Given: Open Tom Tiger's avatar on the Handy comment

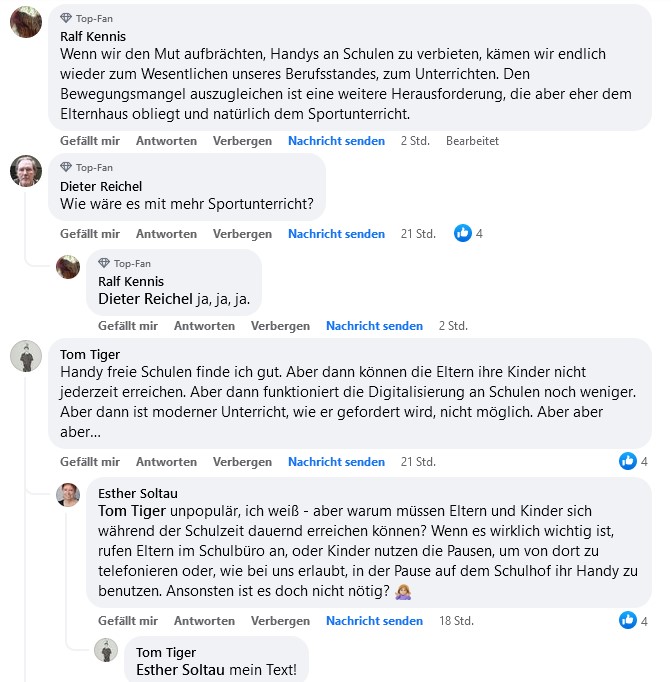Looking at the screenshot, I should point(26,356).
